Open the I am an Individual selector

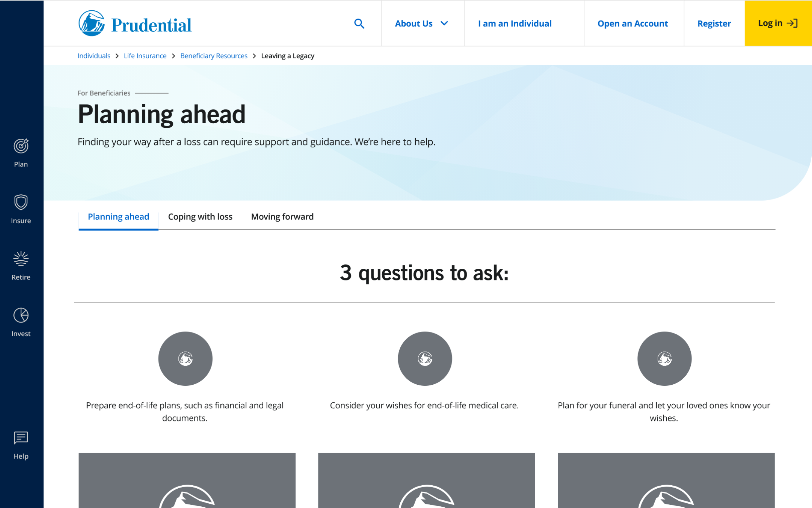pyautogui.click(x=515, y=23)
